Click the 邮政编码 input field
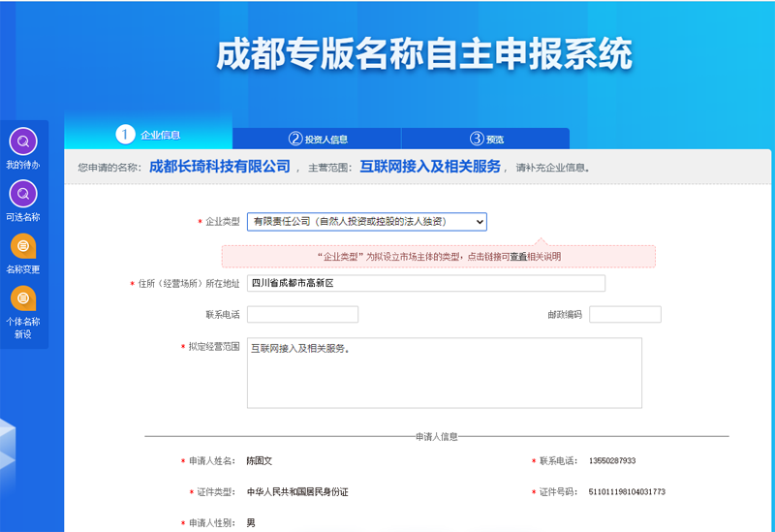 pos(625,315)
